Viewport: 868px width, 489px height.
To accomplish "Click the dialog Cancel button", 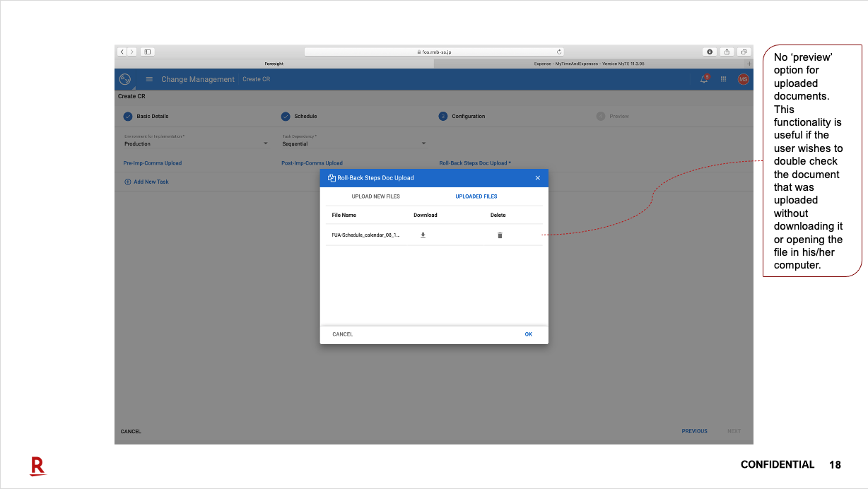I will pyautogui.click(x=343, y=334).
